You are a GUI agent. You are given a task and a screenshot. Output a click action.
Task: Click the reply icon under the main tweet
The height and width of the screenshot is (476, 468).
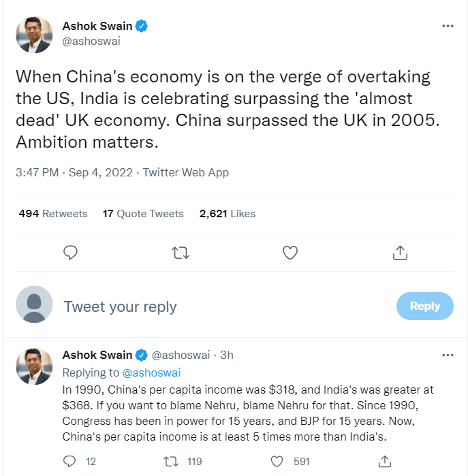pos(72,253)
